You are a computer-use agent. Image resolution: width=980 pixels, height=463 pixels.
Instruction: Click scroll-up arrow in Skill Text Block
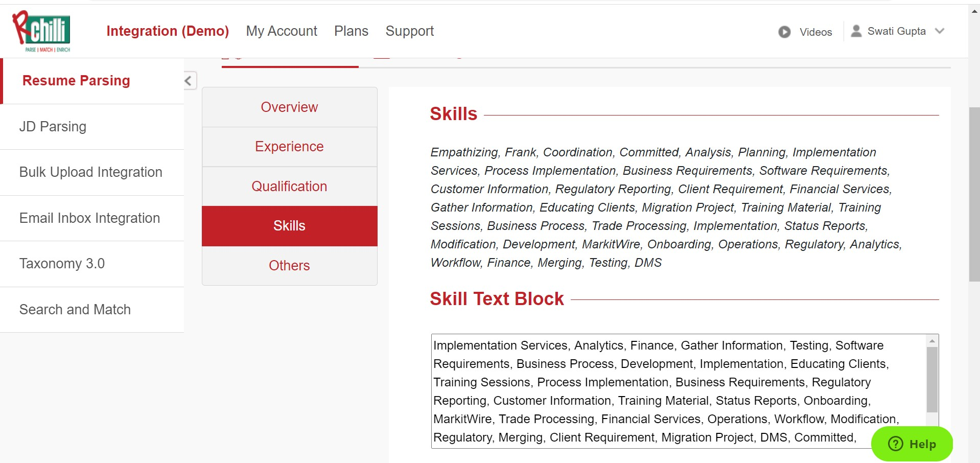[x=932, y=341]
